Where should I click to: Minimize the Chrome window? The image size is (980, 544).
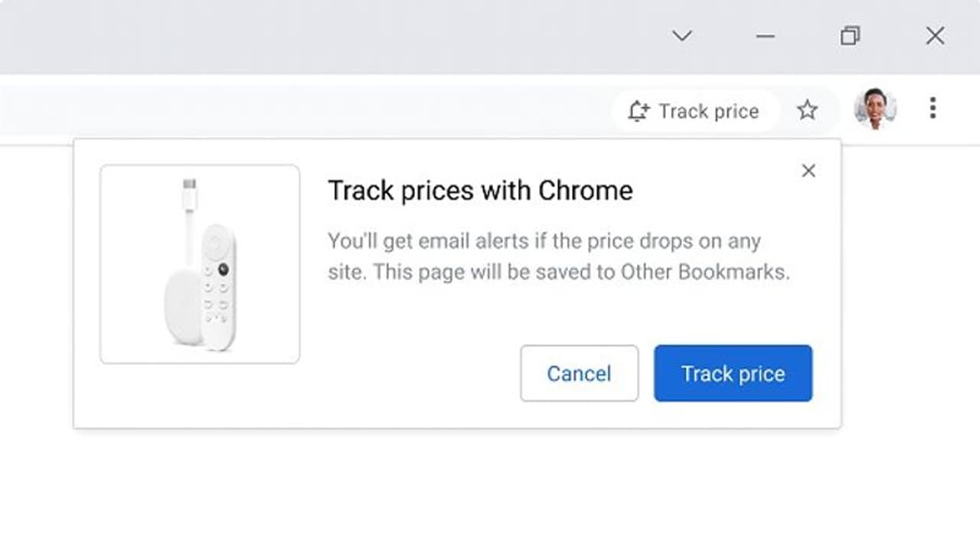pyautogui.click(x=765, y=36)
